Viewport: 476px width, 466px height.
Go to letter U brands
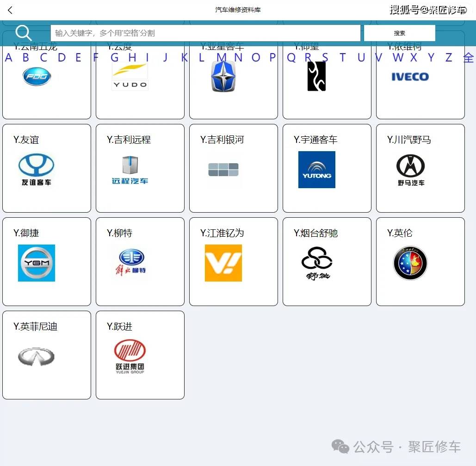pyautogui.click(x=361, y=57)
